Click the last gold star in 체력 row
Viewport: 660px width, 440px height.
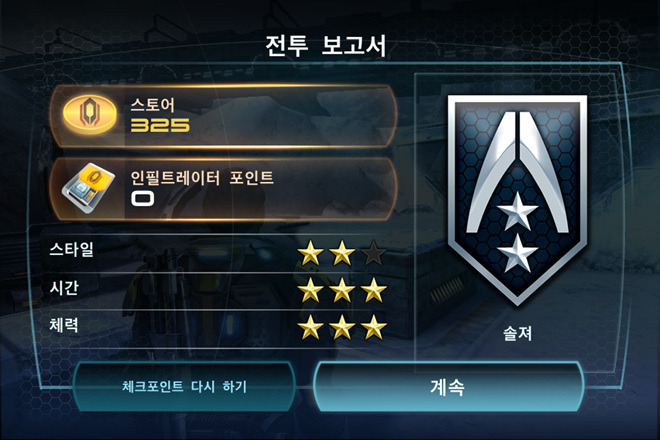click(x=374, y=327)
